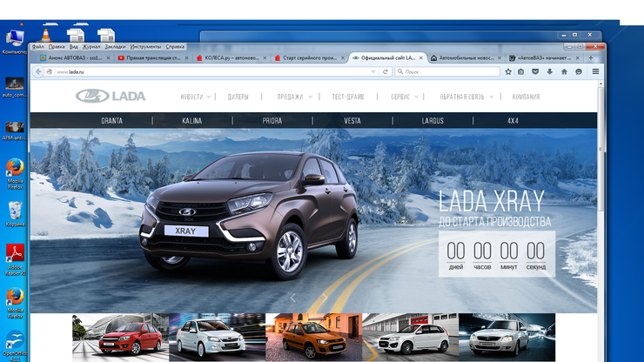This screenshot has height=362, width=644.
Task: Launch the upper Mozilla Firefox desktop shortcut
Action: point(15,173)
